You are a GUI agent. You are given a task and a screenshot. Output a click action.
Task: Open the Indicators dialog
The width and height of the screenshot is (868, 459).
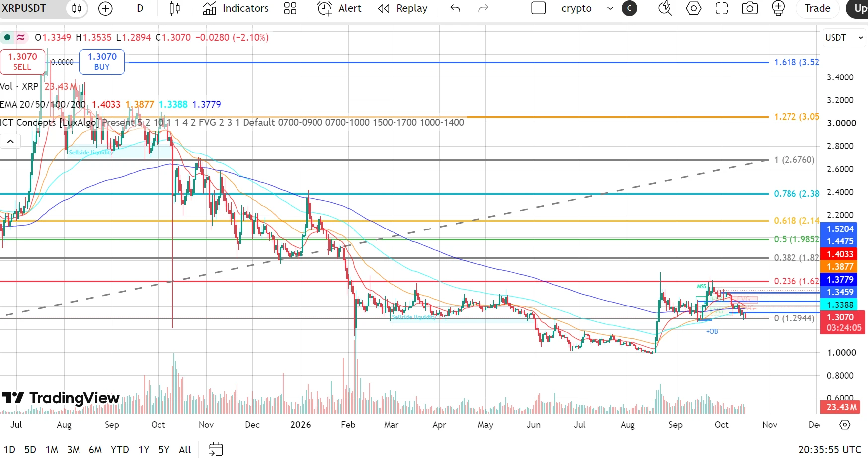click(x=236, y=8)
